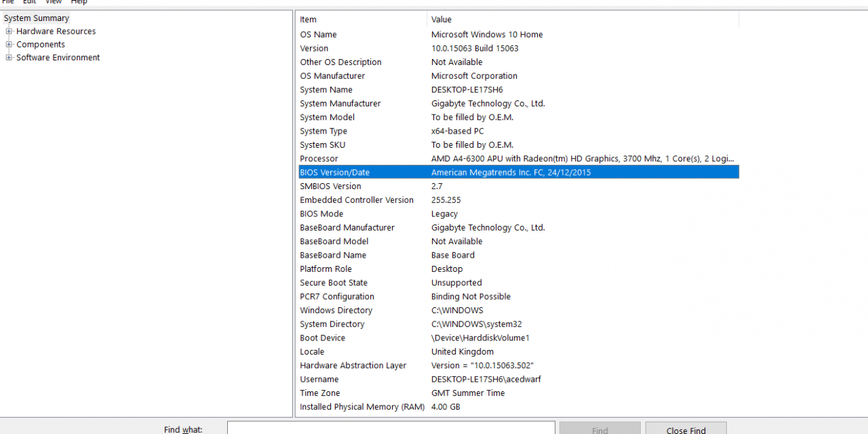The image size is (868, 434).
Task: Select the Components tree item
Action: [41, 45]
